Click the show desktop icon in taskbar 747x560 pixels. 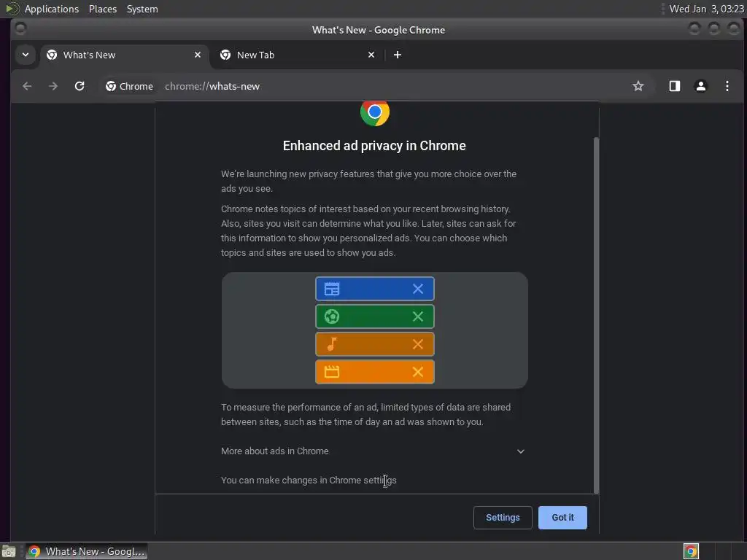coord(9,551)
